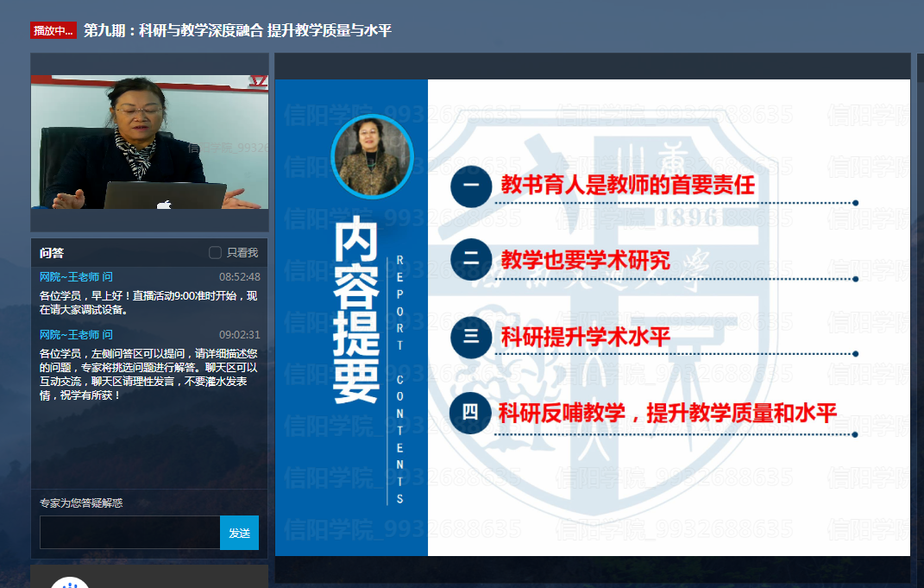Click the red 播放中 status badge
This screenshot has height=588, width=924.
(53, 31)
